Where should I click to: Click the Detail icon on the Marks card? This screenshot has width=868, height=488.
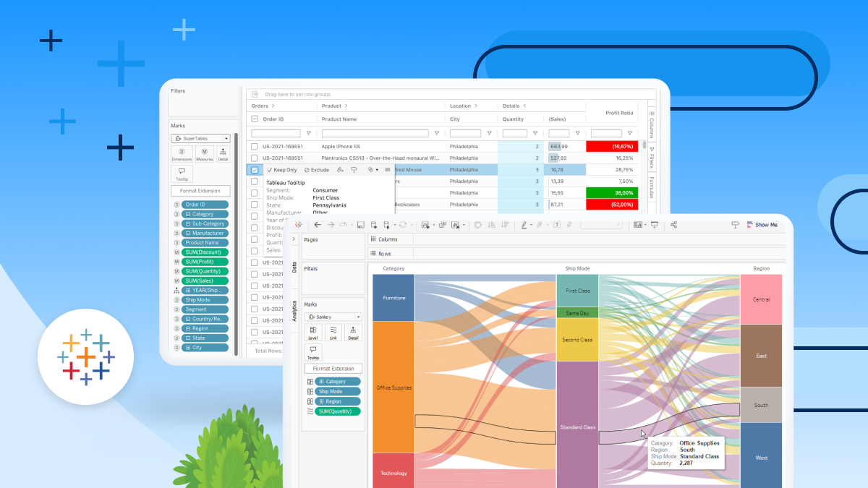coord(353,331)
